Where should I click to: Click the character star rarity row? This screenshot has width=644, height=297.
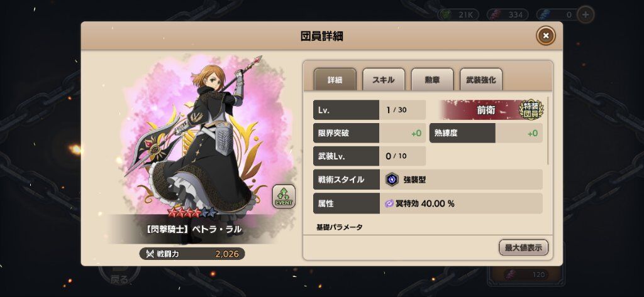pyautogui.click(x=192, y=212)
